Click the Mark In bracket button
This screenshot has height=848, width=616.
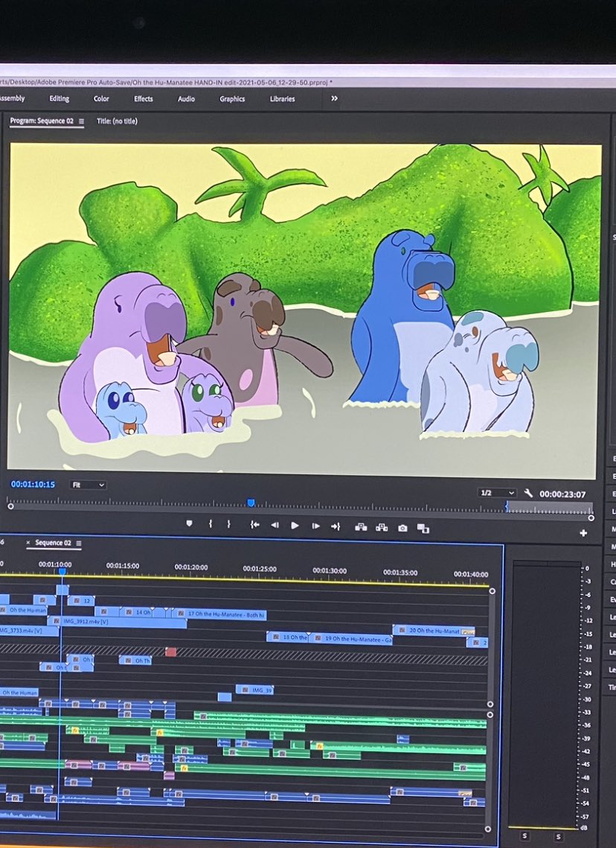pos(211,523)
